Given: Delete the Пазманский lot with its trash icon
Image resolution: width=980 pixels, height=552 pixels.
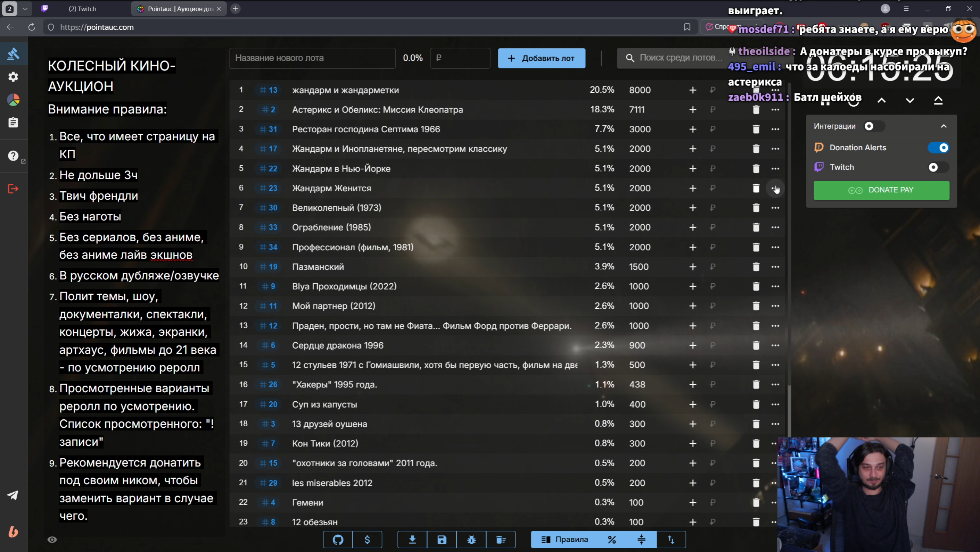Looking at the screenshot, I should (x=756, y=267).
